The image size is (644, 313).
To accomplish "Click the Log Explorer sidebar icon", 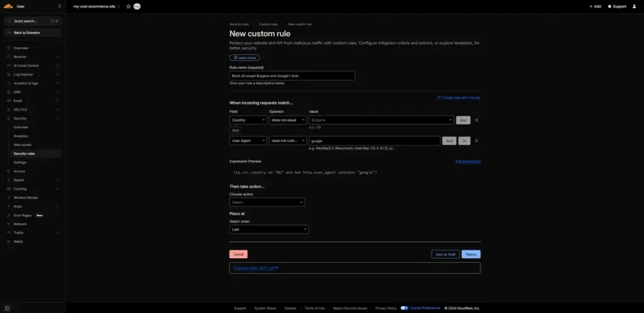I will pos(9,75).
